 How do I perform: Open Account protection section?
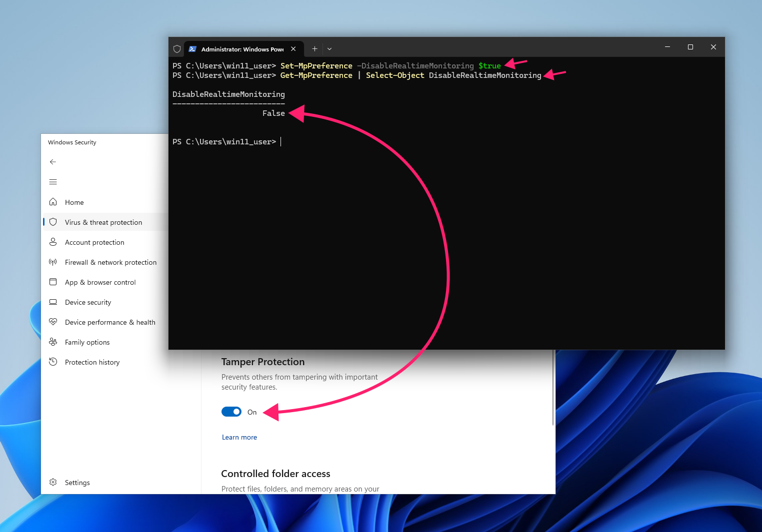105,242
